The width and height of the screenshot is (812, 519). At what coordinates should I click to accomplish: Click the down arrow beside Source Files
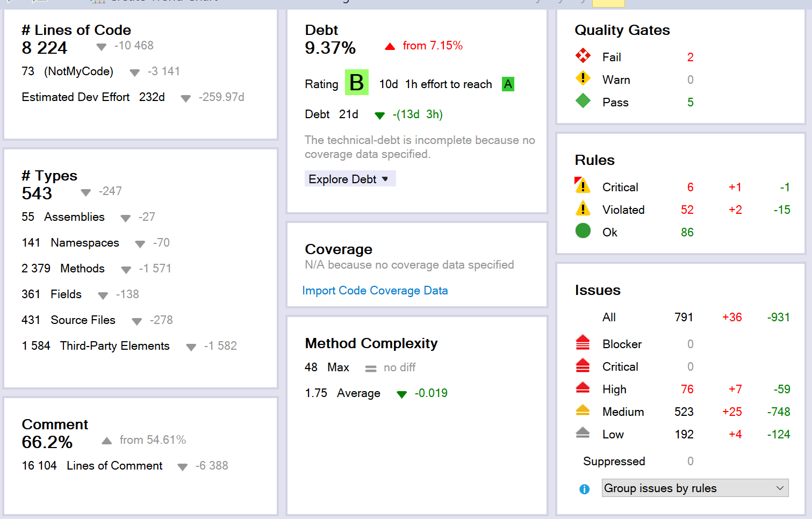(x=136, y=321)
